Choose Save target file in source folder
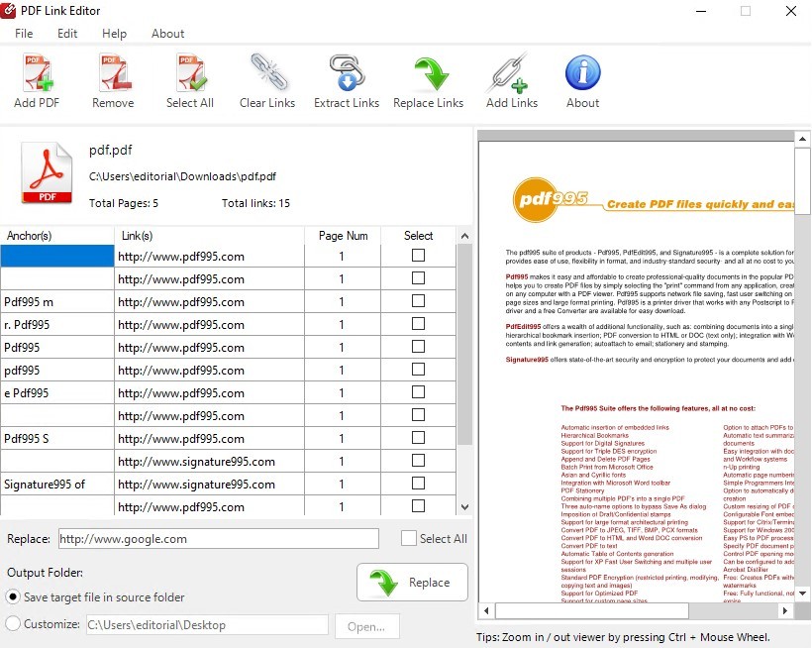812x648 pixels. (x=13, y=596)
